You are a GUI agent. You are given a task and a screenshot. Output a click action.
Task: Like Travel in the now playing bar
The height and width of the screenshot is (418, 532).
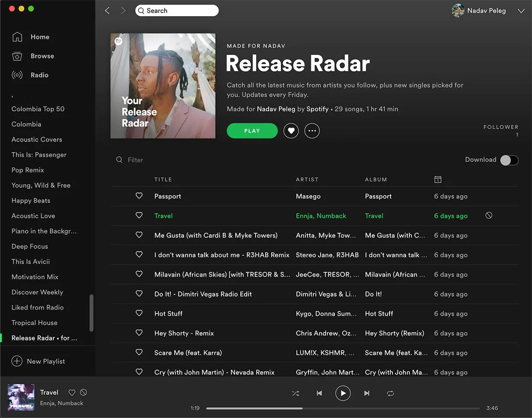72,392
